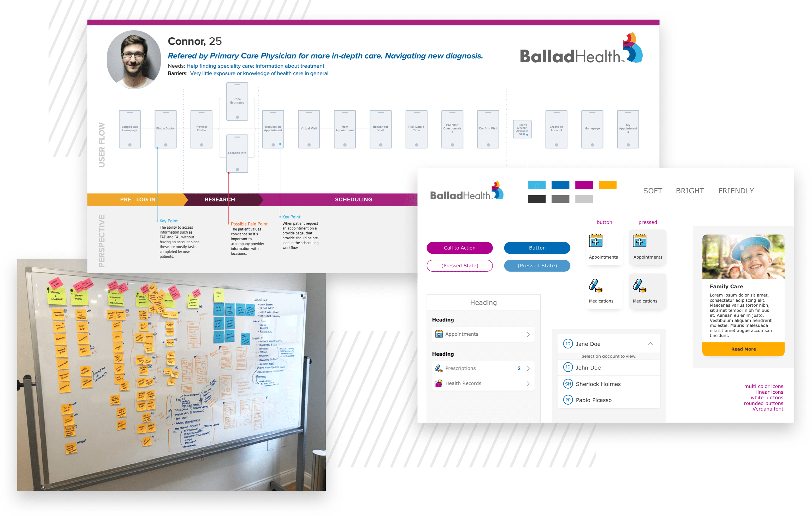Click the magenta Call to Action button
Viewport: 812px width, 516px height.
point(461,248)
